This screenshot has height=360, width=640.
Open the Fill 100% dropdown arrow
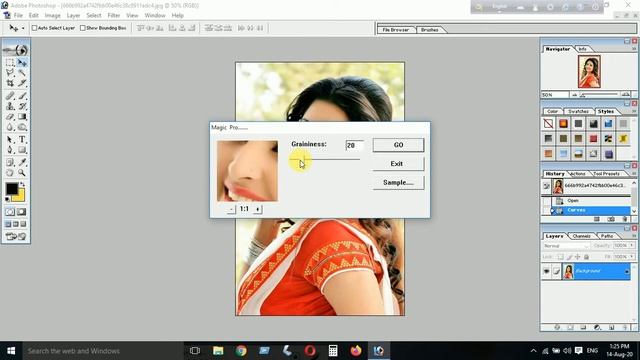pos(632,257)
